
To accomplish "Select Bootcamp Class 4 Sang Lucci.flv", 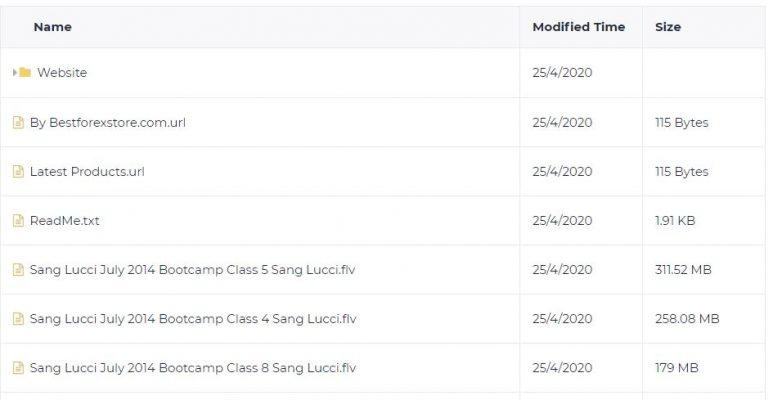I will (193, 319).
